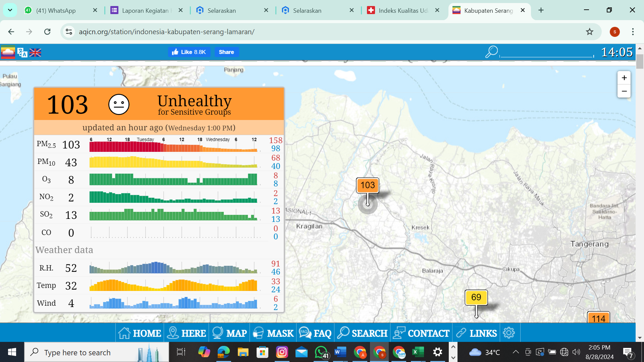Image resolution: width=644 pixels, height=362 pixels.
Task: Click the magnifier search icon in header
Action: click(x=491, y=52)
